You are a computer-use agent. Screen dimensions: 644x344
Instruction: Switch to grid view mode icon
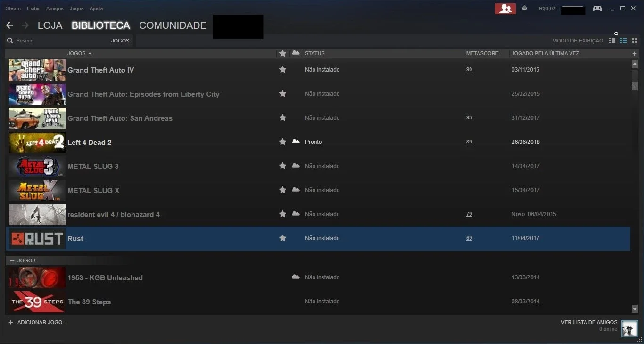635,41
